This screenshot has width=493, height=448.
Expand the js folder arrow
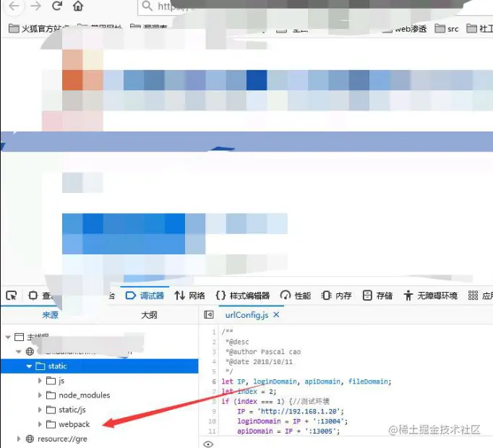[40, 381]
